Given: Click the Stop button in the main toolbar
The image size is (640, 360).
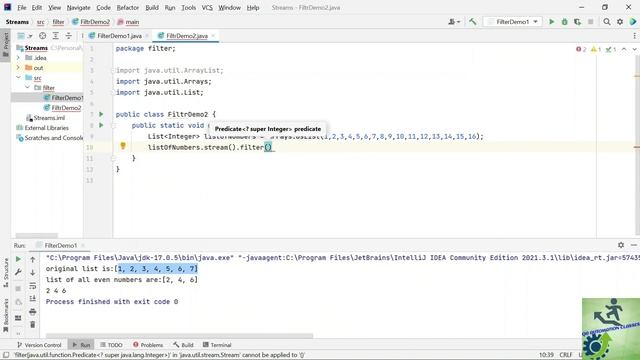Looking at the screenshot, I should click(x=590, y=22).
